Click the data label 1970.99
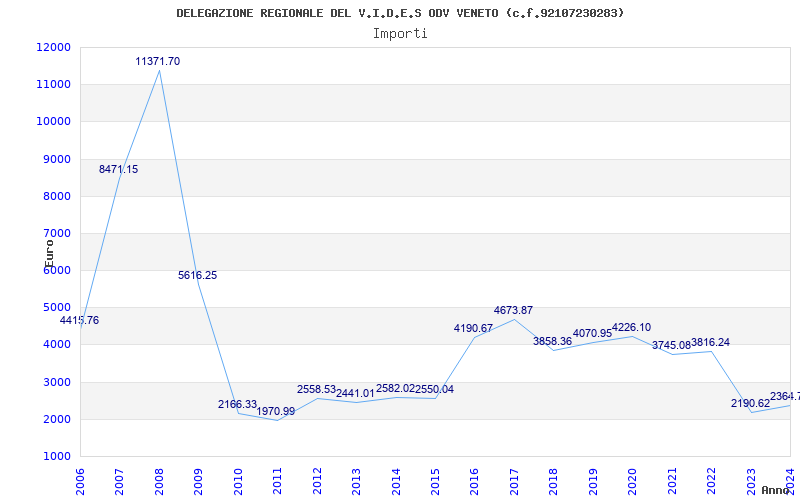This screenshot has width=800, height=500. coord(276,411)
